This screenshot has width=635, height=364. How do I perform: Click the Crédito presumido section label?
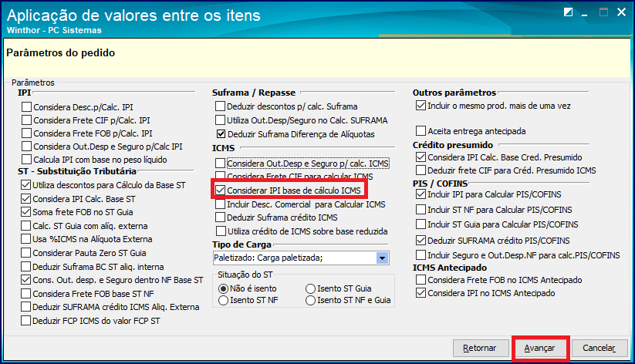point(453,145)
